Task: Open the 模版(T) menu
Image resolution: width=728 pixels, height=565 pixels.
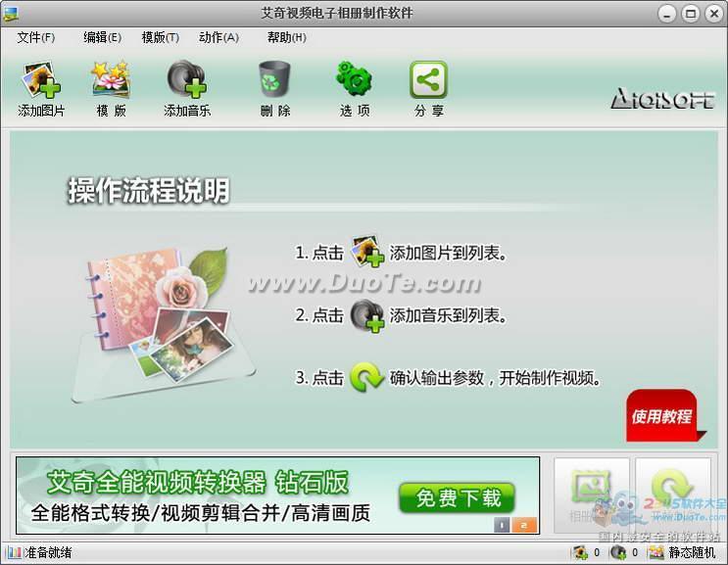Action: click(x=160, y=37)
